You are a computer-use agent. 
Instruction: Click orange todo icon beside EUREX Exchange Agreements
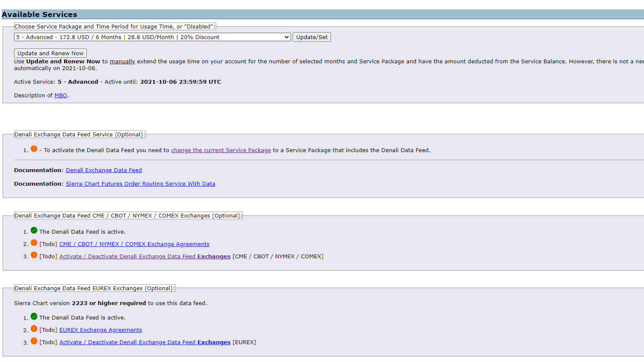click(34, 328)
